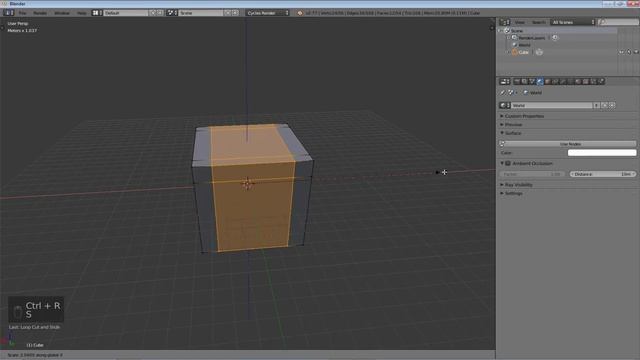Delete the current scene with X button
The image size is (640, 360).
pyautogui.click(x=236, y=13)
